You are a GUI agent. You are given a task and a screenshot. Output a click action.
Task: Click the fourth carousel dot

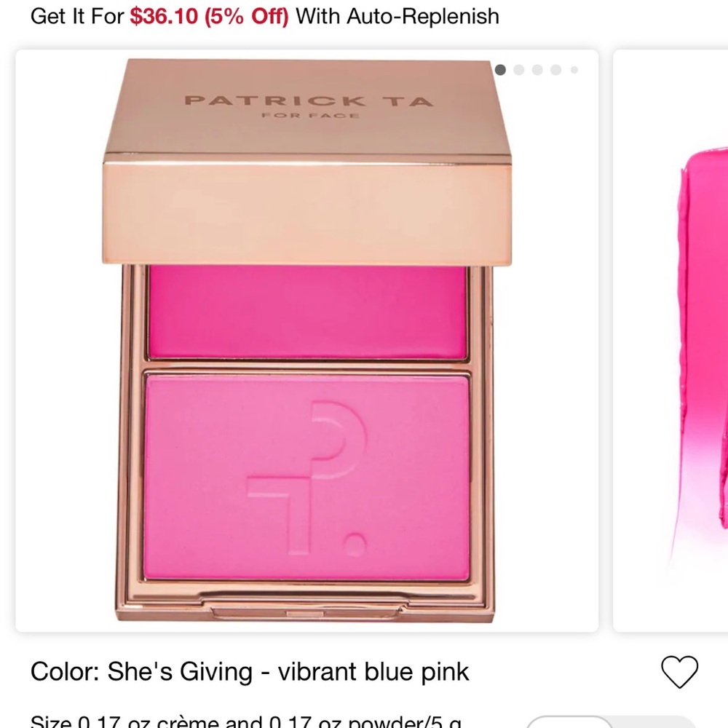pyautogui.click(x=555, y=70)
